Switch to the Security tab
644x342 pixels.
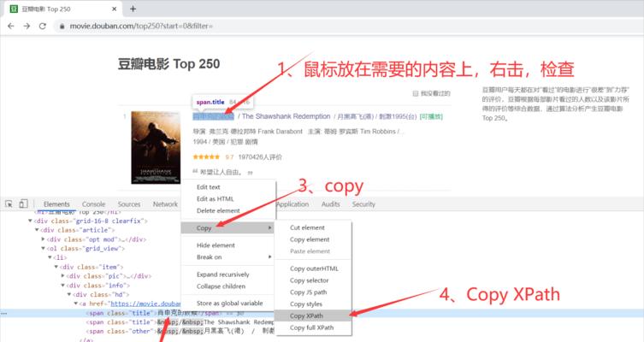(363, 204)
